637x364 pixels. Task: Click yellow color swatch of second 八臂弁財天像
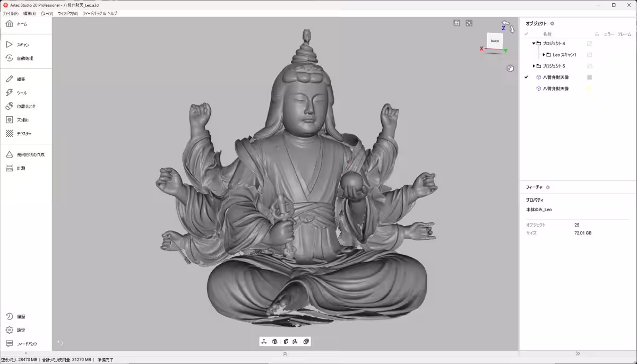pos(589,89)
